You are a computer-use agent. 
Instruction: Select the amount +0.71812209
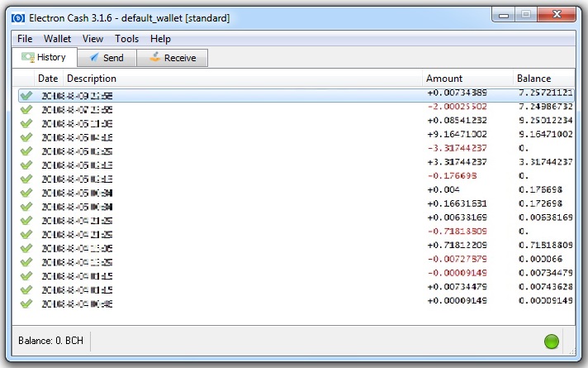(x=458, y=246)
